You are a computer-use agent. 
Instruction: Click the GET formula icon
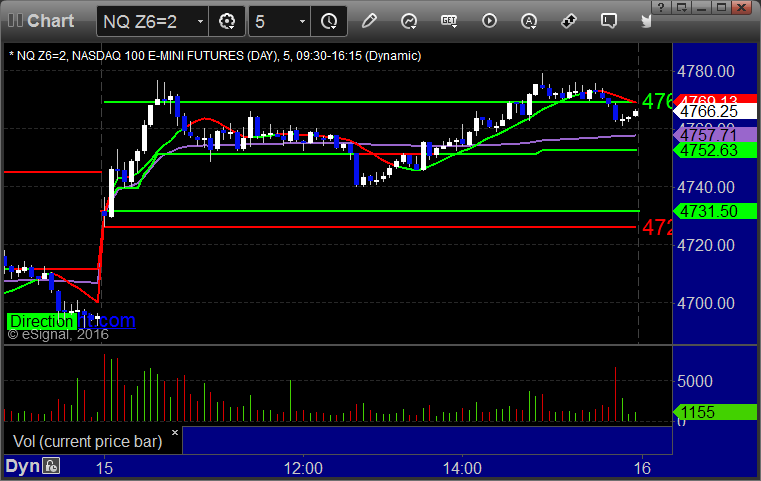tap(449, 21)
